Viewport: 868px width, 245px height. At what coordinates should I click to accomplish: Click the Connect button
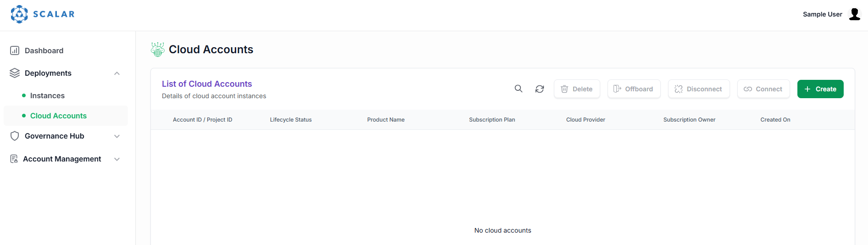[763, 89]
